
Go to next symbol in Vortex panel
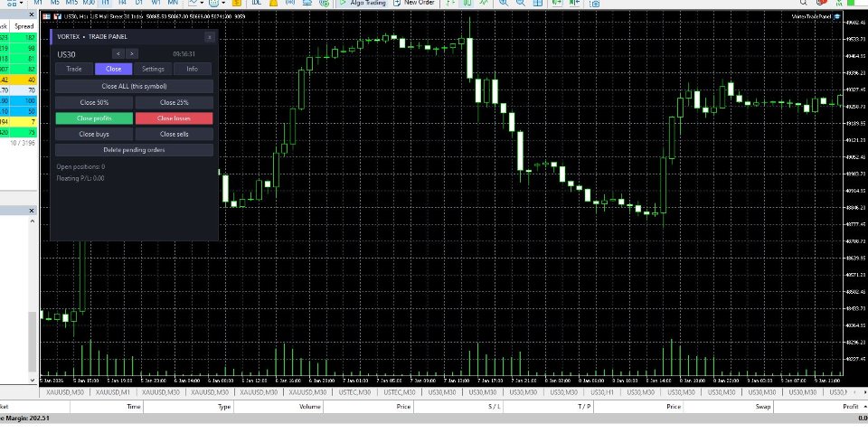pyautogui.click(x=132, y=53)
